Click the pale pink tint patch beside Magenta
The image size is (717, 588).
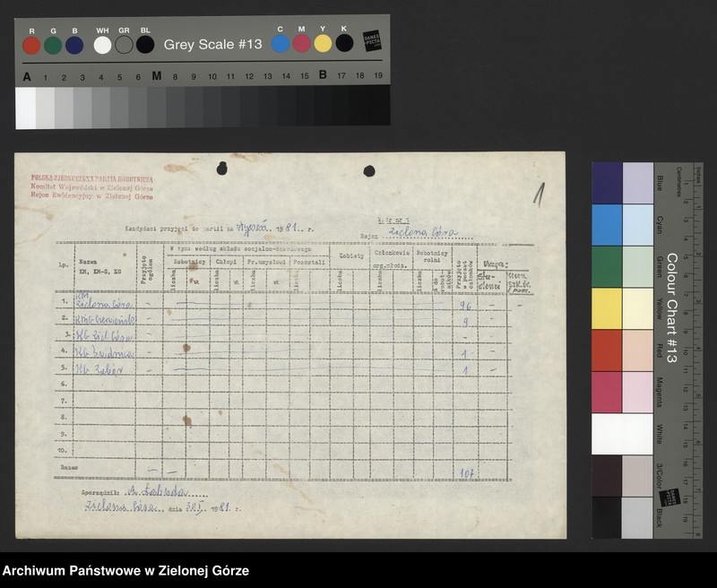point(638,393)
